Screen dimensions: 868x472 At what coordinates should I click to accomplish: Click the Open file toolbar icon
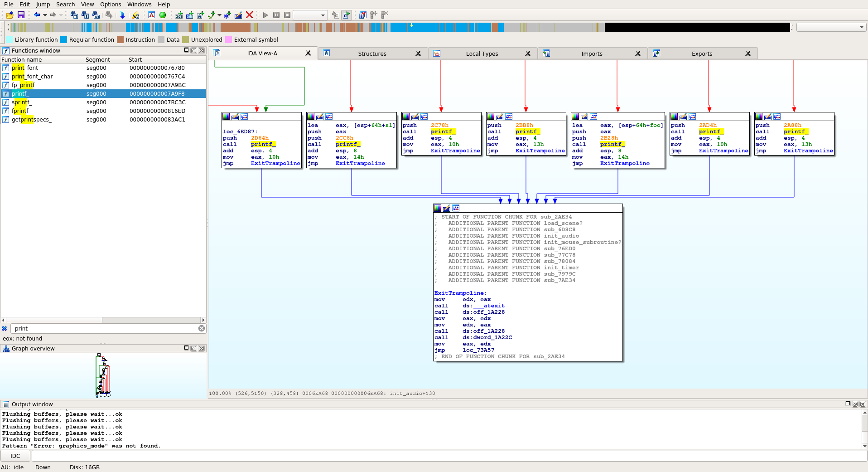(x=10, y=15)
